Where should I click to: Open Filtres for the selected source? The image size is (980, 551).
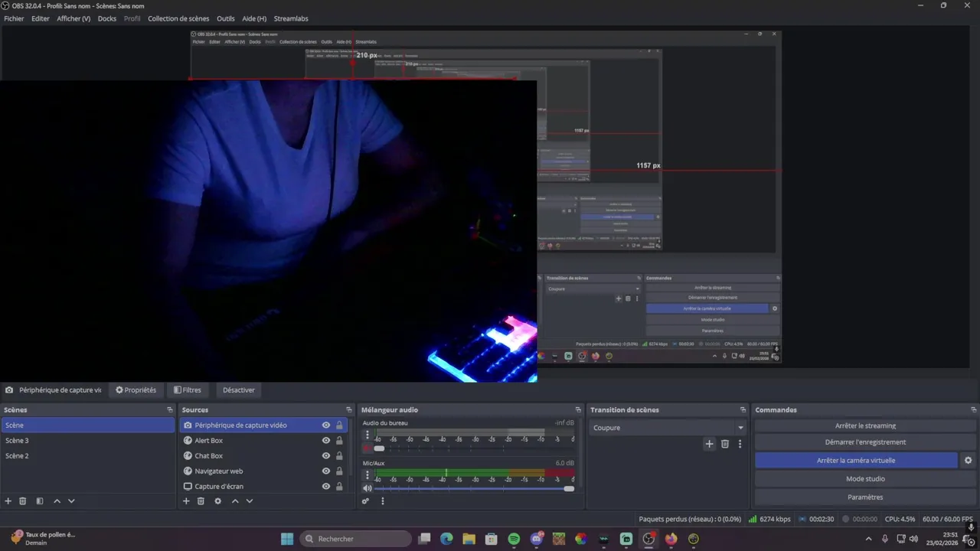pyautogui.click(x=188, y=390)
